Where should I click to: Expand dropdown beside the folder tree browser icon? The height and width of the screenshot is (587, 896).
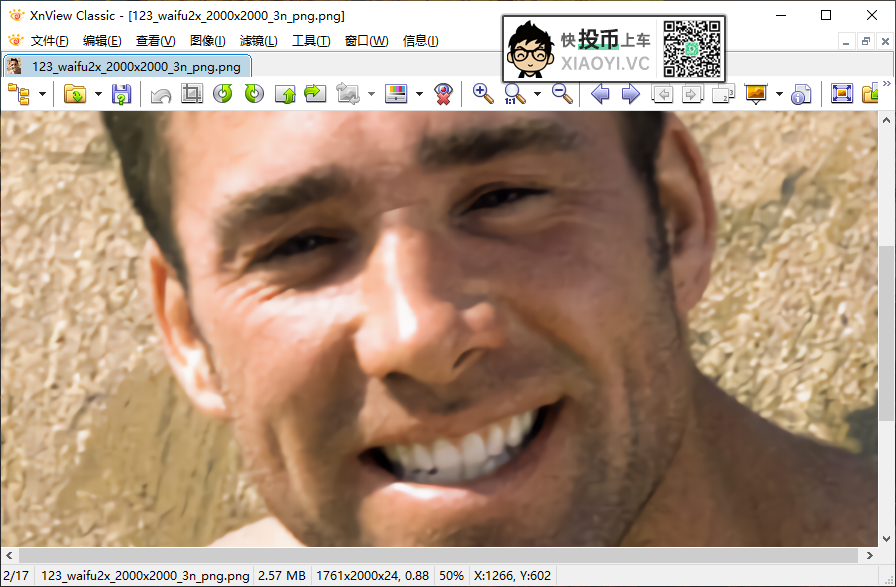42,94
